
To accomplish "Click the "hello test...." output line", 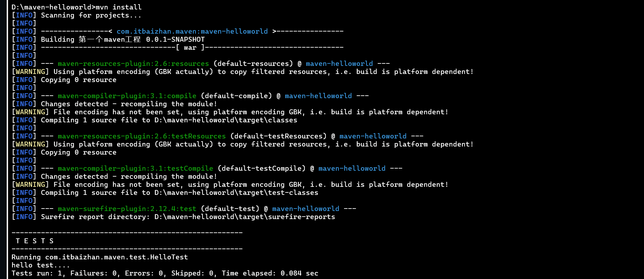I will pos(41,265).
